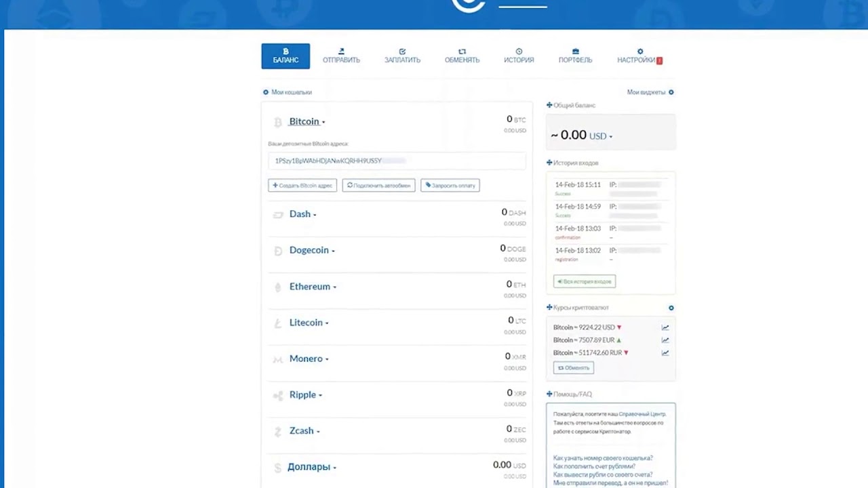Click the move icon beside Помощь/FAQ
The image size is (868, 488).
(x=549, y=394)
